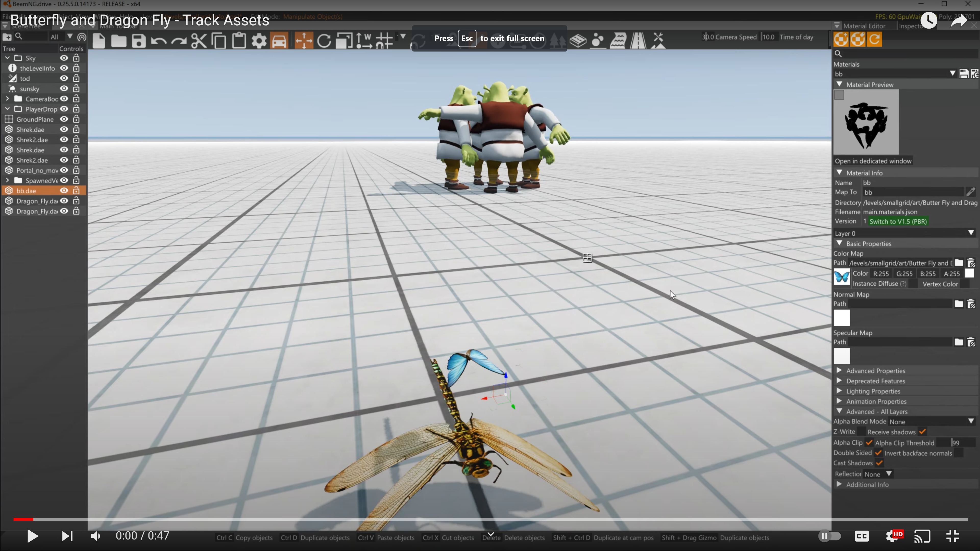Open the particle blobs tool icon

point(598,41)
